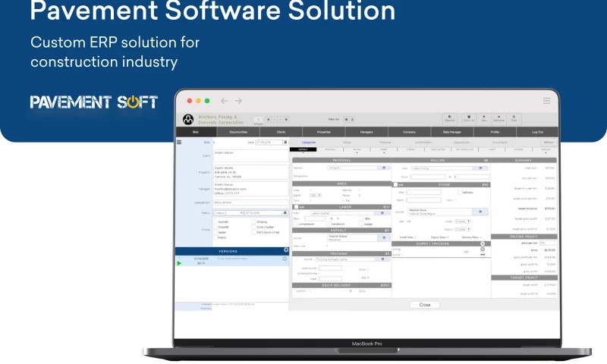
Task: Enable the Stone delivery checkbox
Action: click(460, 193)
